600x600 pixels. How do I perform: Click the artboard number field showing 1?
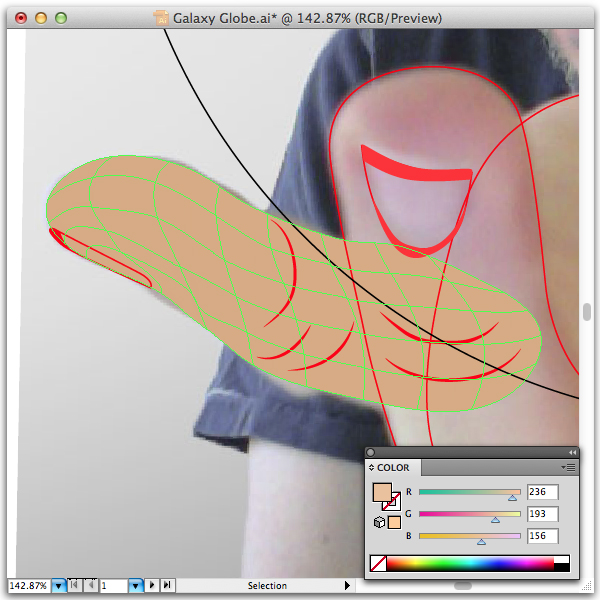(113, 585)
